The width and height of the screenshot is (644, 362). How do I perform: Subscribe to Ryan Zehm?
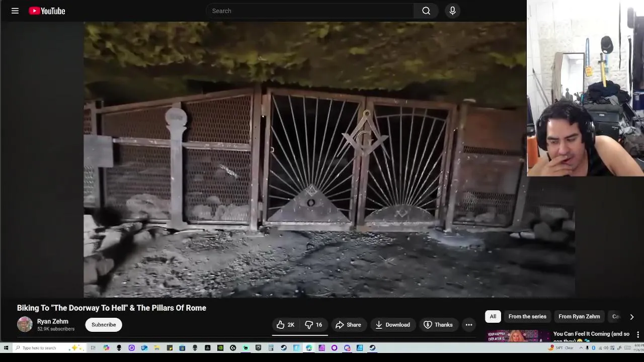104,325
